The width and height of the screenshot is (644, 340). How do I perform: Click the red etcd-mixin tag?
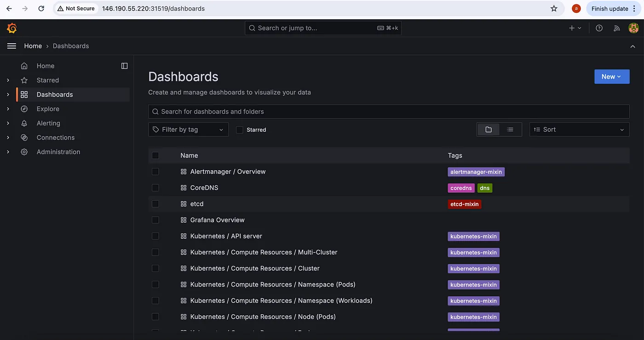pos(465,204)
